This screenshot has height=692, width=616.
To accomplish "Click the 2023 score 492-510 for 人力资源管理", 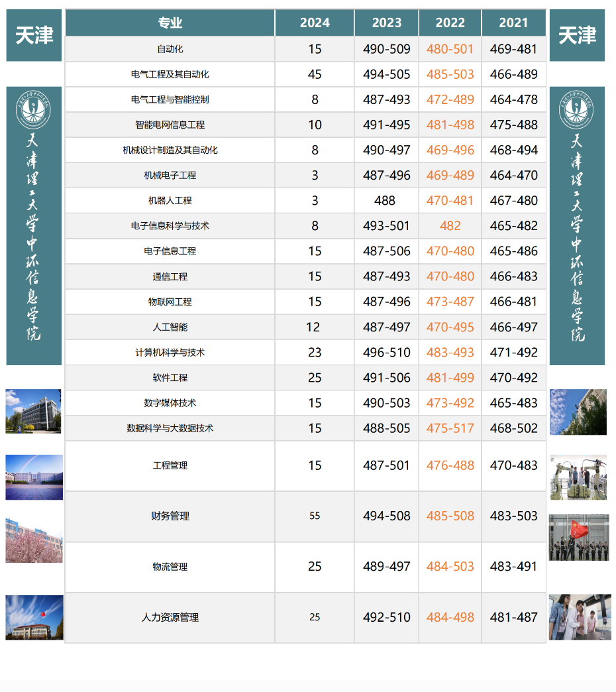I will point(387,617).
